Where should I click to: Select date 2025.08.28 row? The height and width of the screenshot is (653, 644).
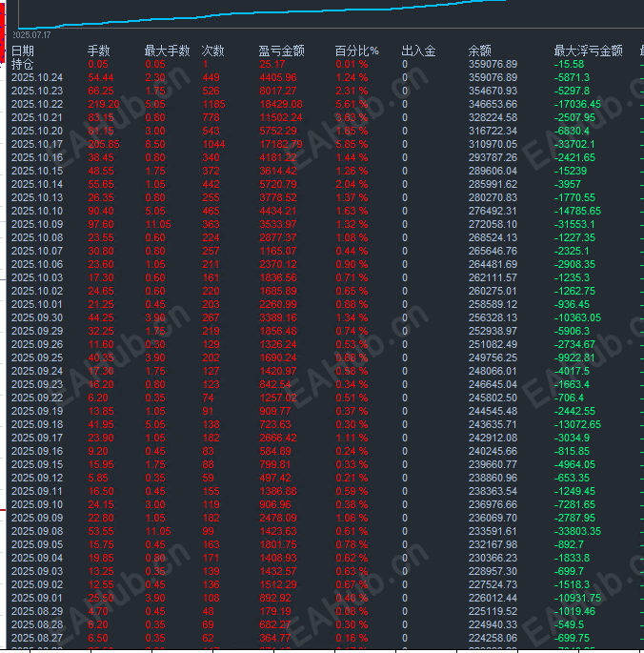click(37, 624)
